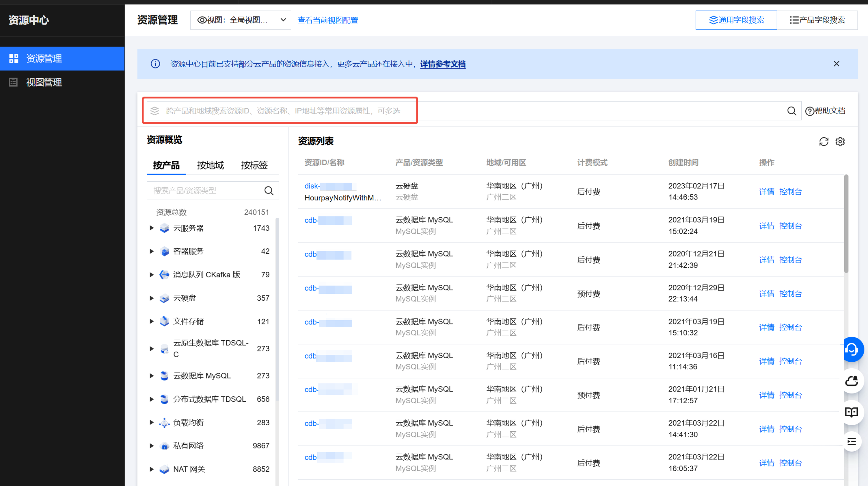Screen dimensions: 868x486
Task: Click the main search magnifier icon
Action: pos(791,111)
